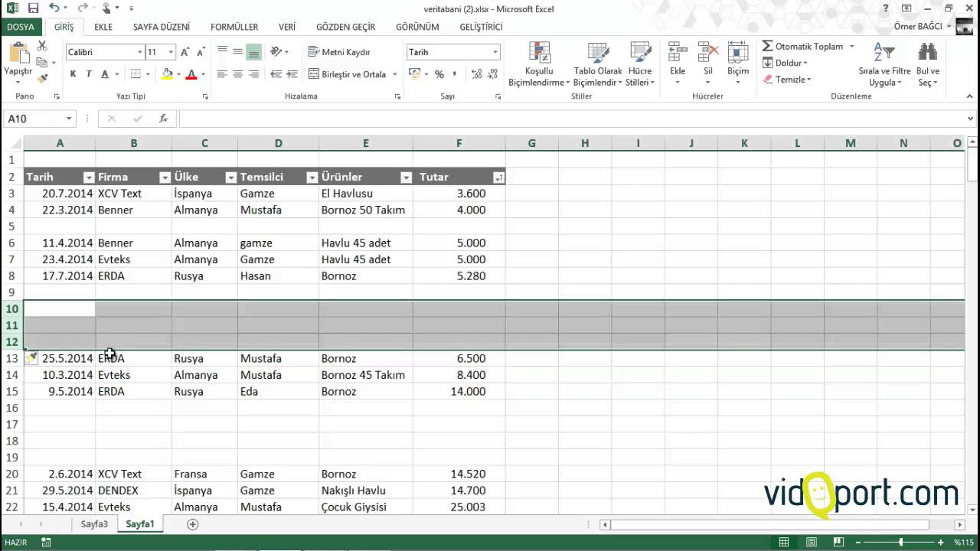
Task: Open the Tarih column filter dropdown
Action: (88, 178)
